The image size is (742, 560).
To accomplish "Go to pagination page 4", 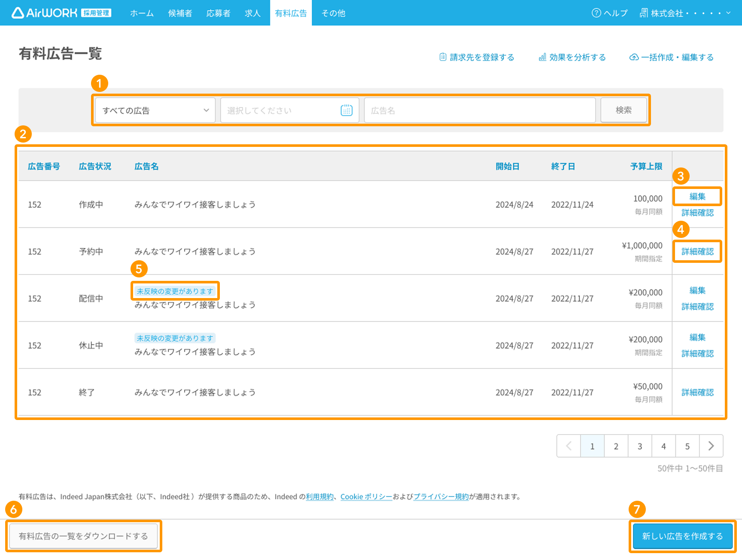I will 663,446.
